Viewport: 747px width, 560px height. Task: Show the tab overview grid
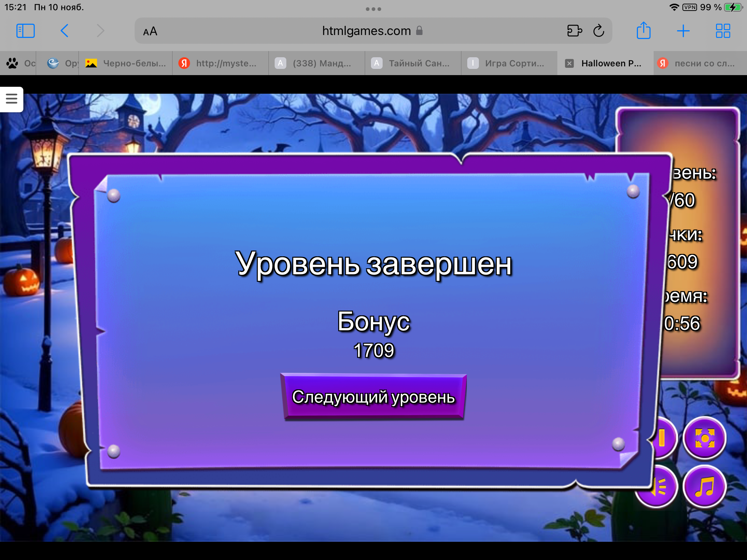coord(723,31)
